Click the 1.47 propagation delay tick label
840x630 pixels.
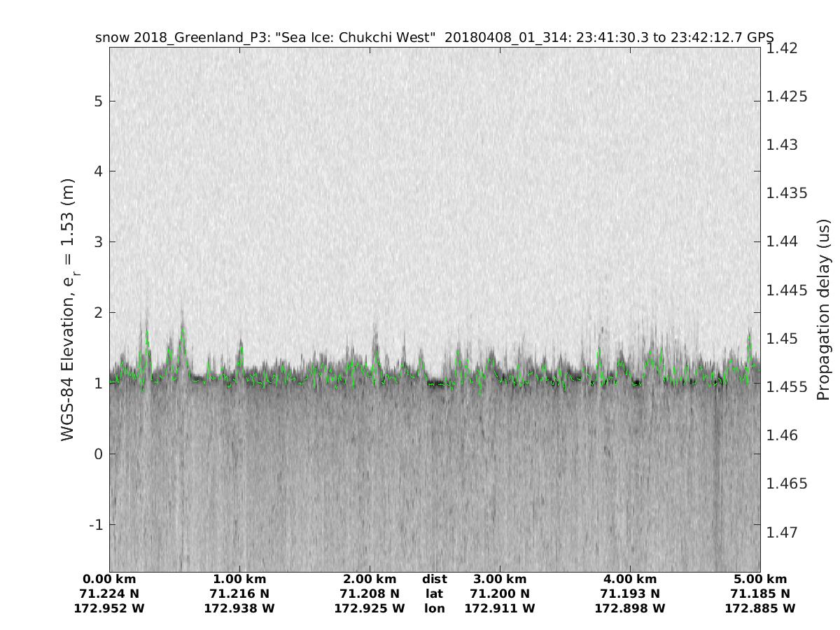coord(783,533)
